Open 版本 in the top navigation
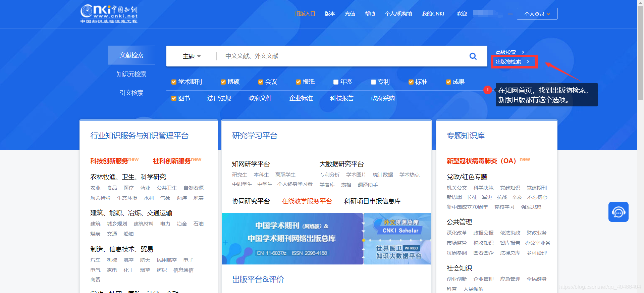 pos(330,14)
